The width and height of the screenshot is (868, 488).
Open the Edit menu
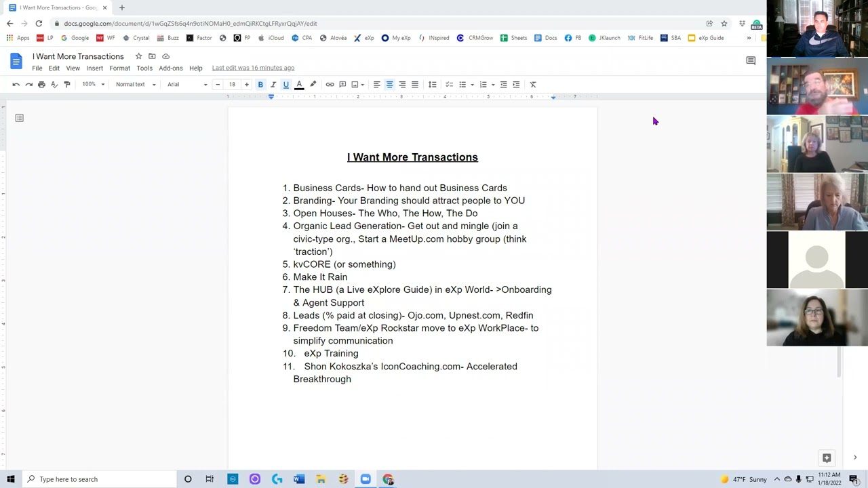pyautogui.click(x=54, y=68)
